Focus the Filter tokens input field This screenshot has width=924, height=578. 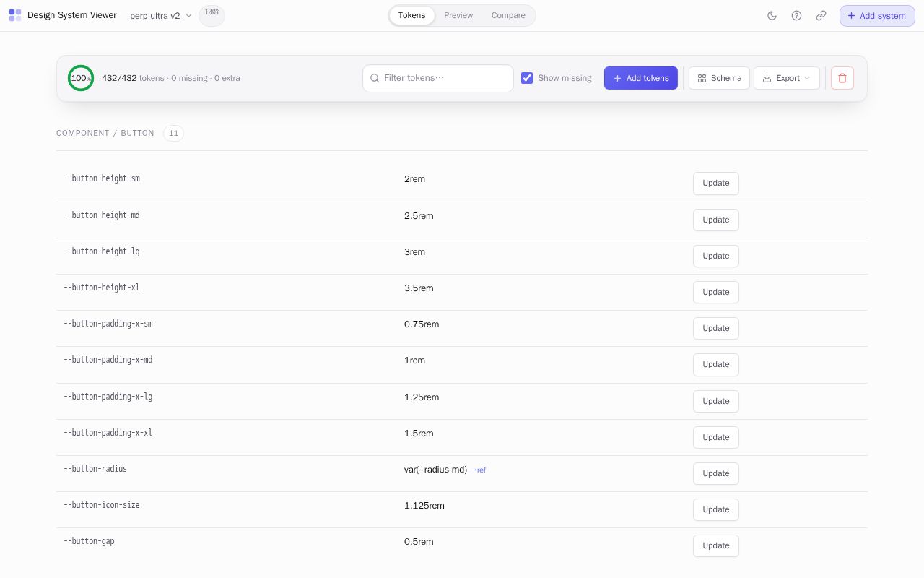438,78
